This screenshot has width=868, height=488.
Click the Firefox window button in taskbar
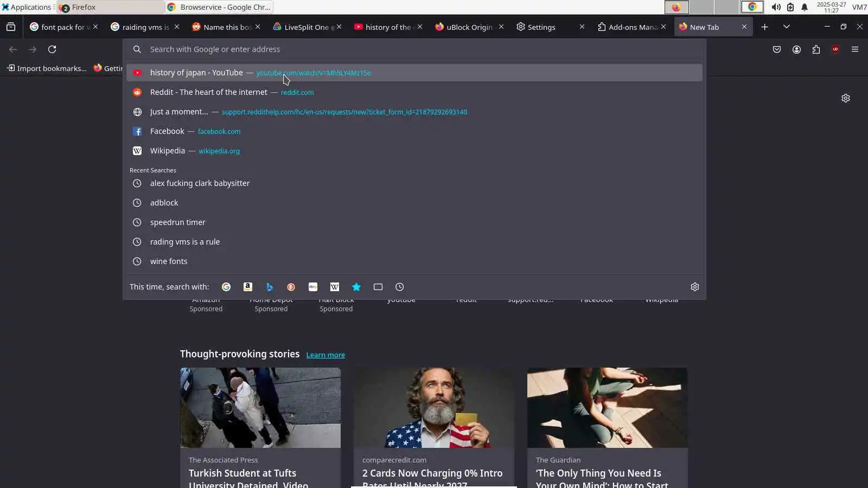111,7
